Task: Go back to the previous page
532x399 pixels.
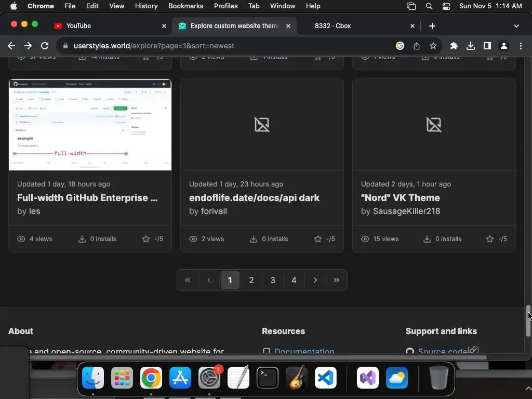Action: coord(11,46)
